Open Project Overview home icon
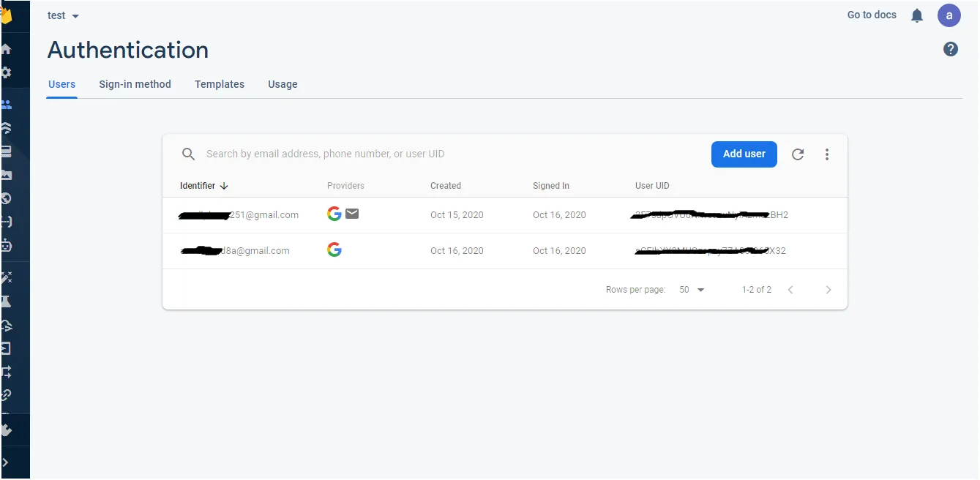The image size is (980, 480). click(6, 49)
